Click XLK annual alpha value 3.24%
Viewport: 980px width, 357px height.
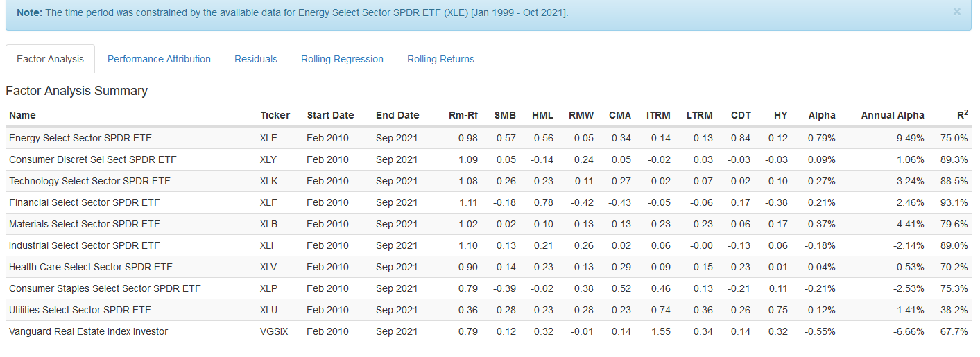point(911,181)
